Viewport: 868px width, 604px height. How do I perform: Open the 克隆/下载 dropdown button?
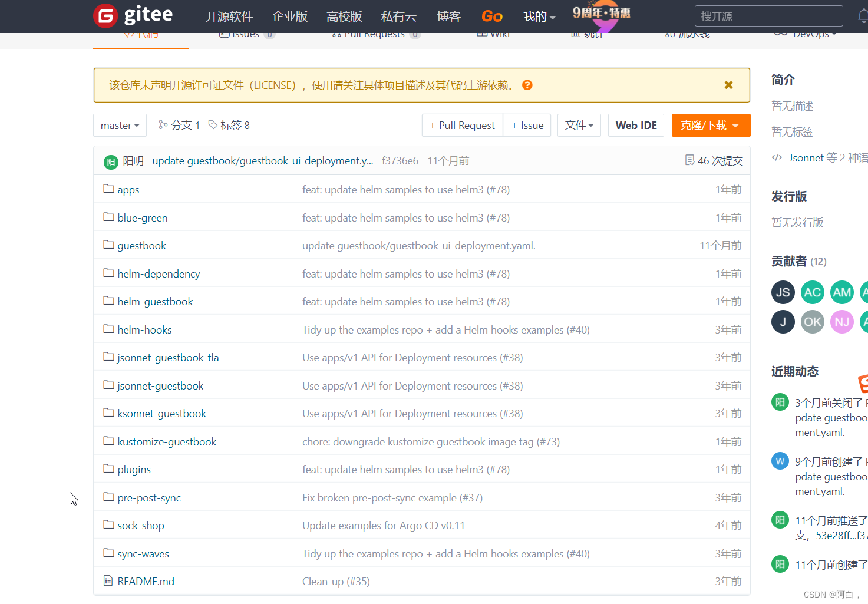(x=711, y=125)
